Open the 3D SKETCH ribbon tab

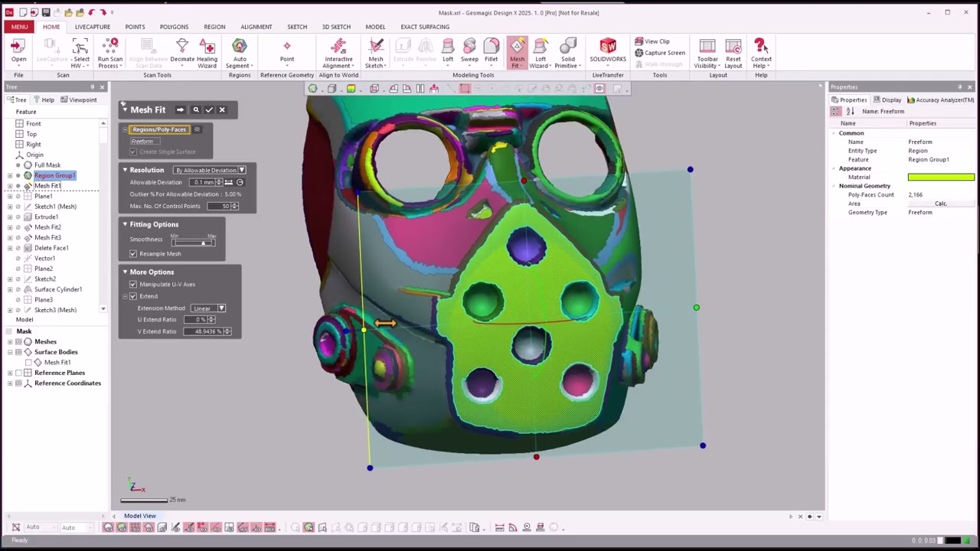336,27
